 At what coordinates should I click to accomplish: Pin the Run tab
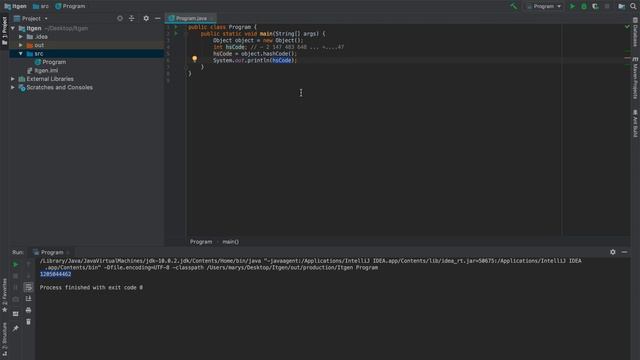[x=16, y=329]
